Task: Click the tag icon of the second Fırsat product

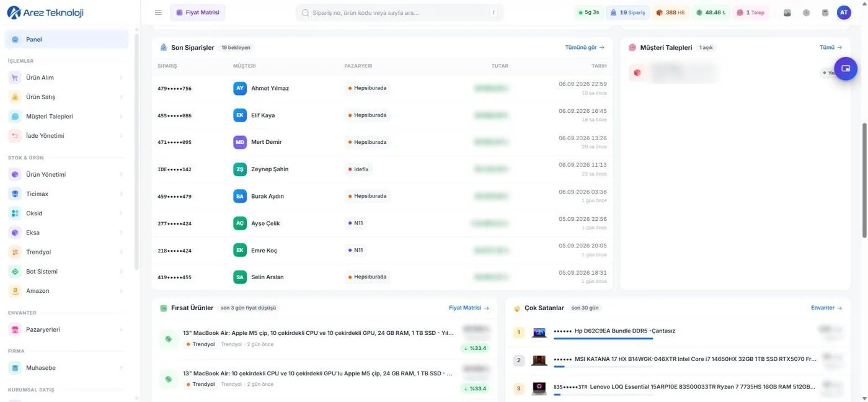Action: pyautogui.click(x=168, y=378)
